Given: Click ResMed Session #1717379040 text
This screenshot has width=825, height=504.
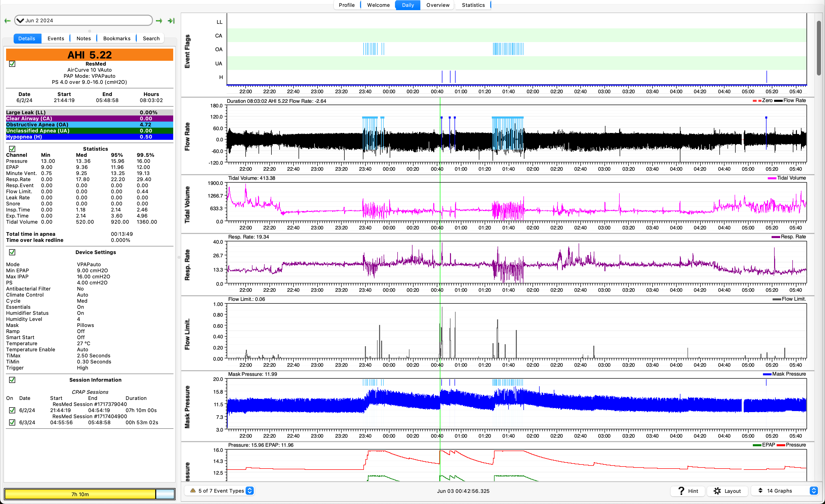Looking at the screenshot, I should coord(90,404).
